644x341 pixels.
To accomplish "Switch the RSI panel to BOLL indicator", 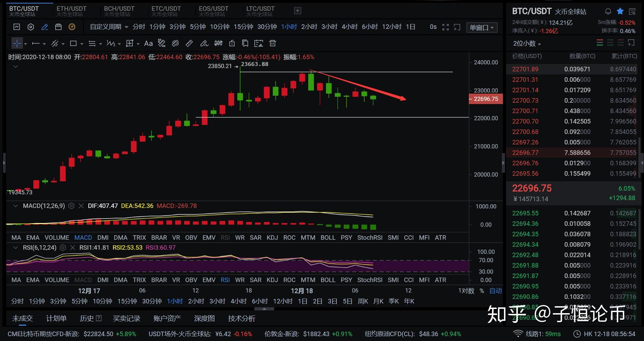I will click(x=328, y=280).
